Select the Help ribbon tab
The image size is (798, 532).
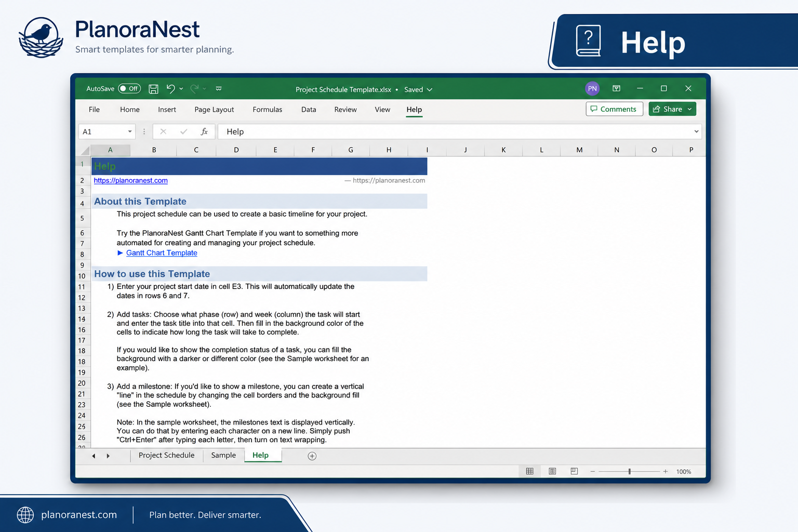(414, 110)
